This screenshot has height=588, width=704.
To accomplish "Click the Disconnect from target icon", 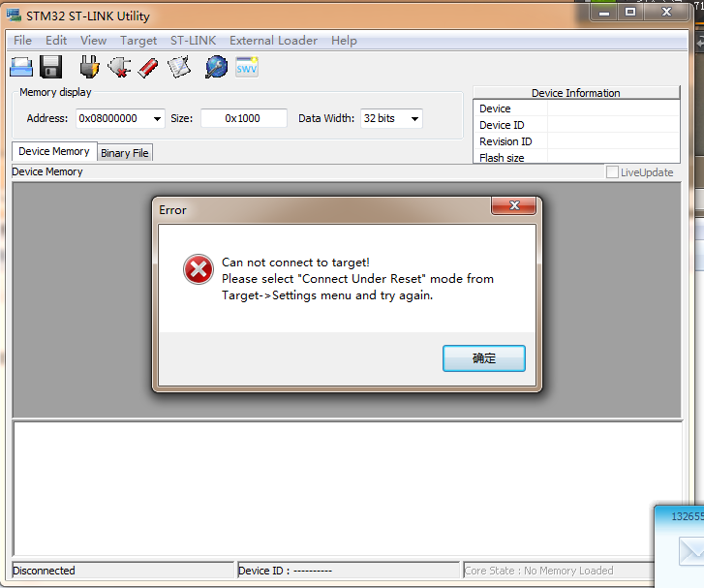I will coord(119,68).
